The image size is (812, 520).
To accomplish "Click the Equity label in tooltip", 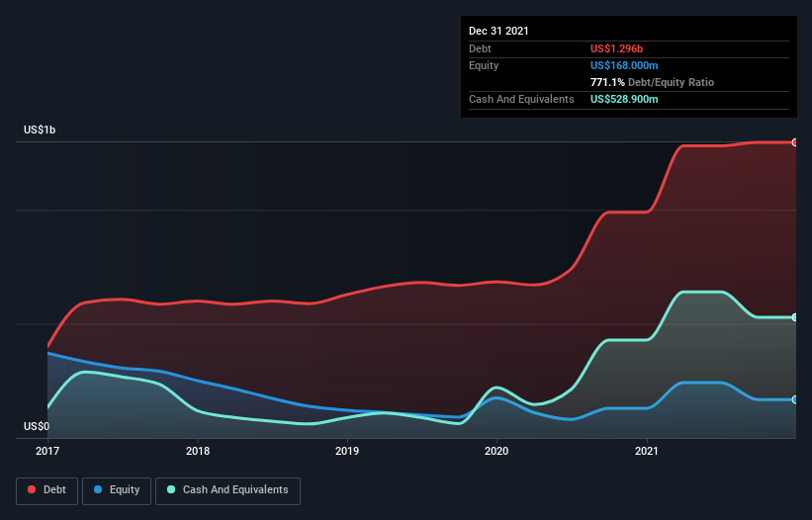I will pyautogui.click(x=484, y=65).
